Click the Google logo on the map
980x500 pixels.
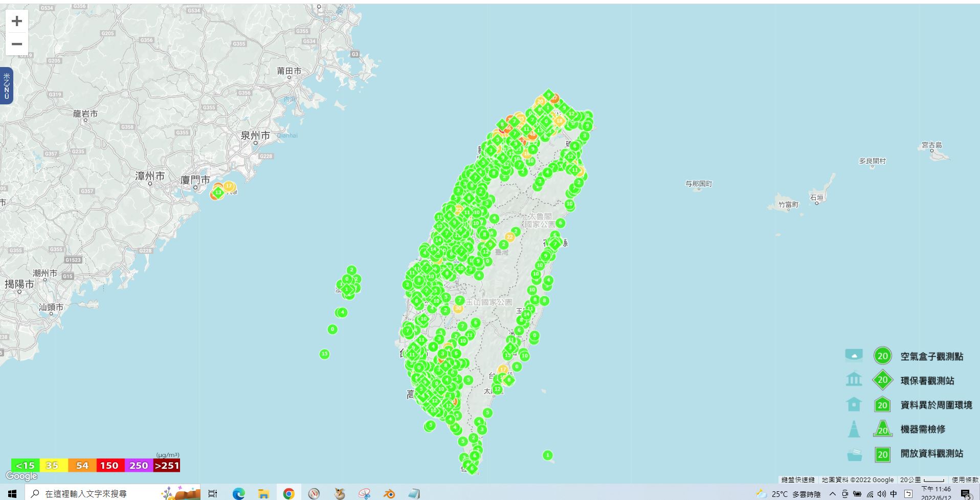[21, 476]
